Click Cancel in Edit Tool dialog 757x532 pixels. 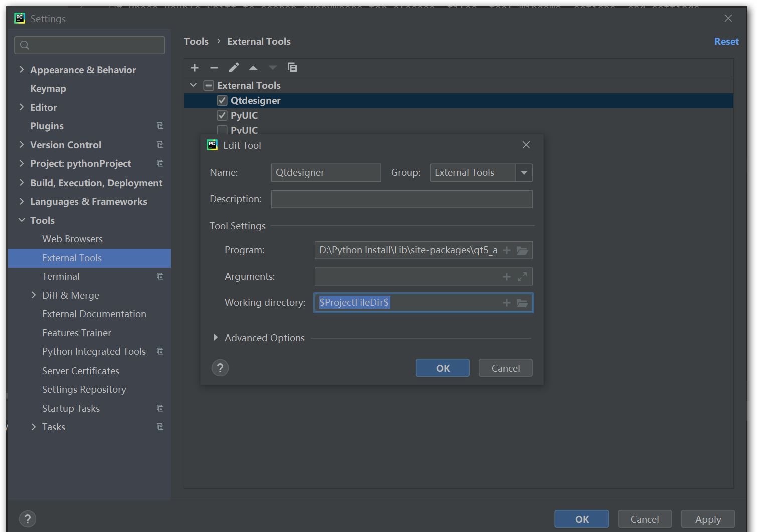click(x=506, y=368)
